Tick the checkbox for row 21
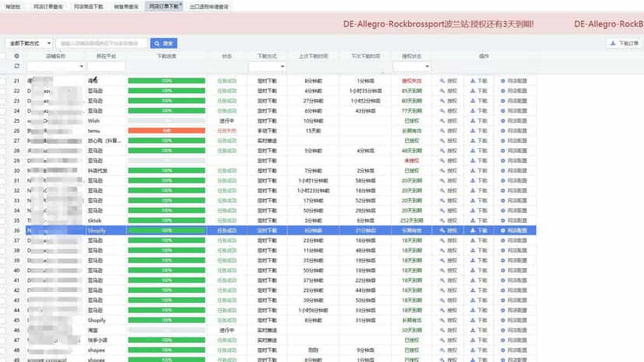 click(x=3, y=81)
